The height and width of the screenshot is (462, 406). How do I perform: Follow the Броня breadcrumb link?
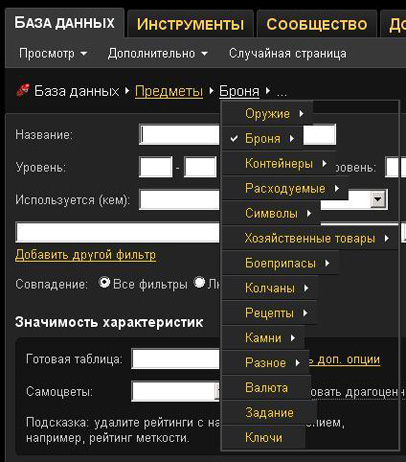(x=239, y=91)
